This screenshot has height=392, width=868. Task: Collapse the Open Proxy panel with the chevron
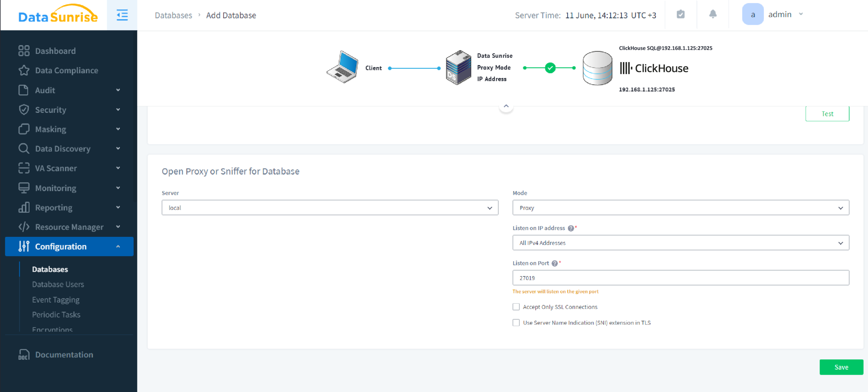pos(506,106)
